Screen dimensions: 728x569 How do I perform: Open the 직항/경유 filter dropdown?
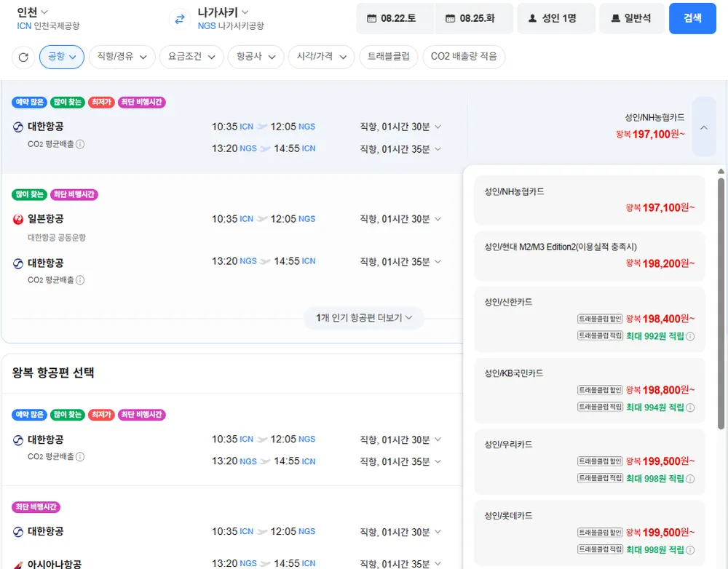click(122, 57)
